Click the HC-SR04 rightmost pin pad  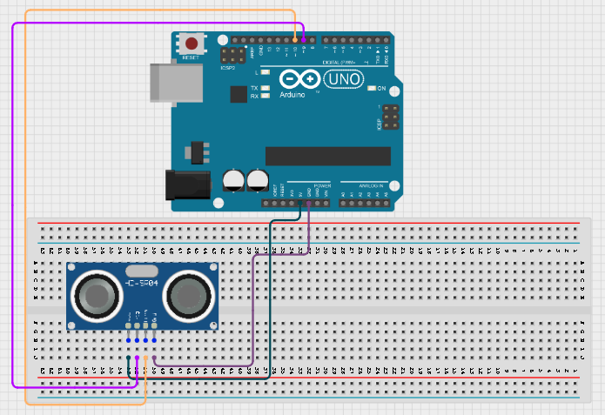pyautogui.click(x=154, y=326)
